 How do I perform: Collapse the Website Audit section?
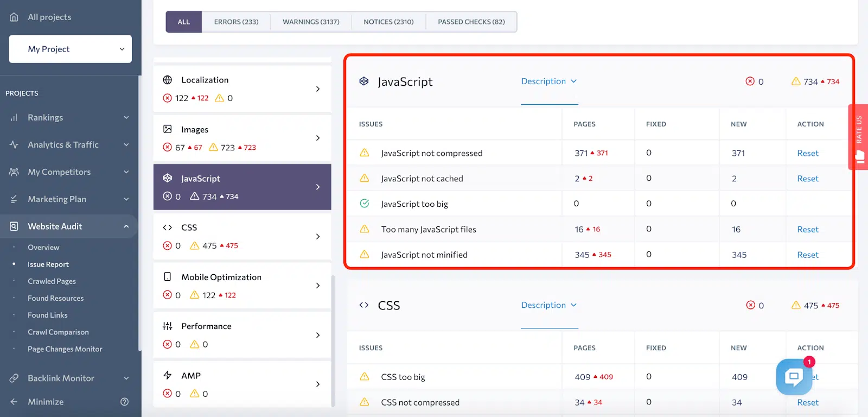point(126,226)
